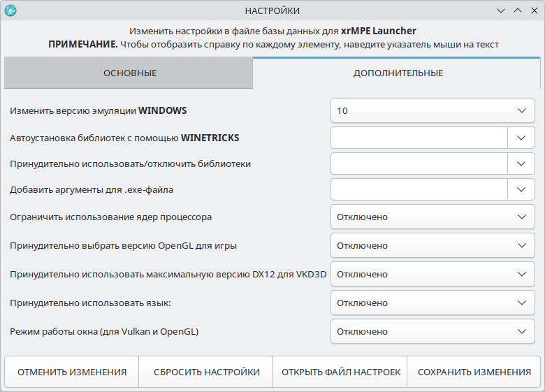Click the xrMPE app icon in title bar
Screen dimensions: 545x392
pyautogui.click(x=10, y=10)
